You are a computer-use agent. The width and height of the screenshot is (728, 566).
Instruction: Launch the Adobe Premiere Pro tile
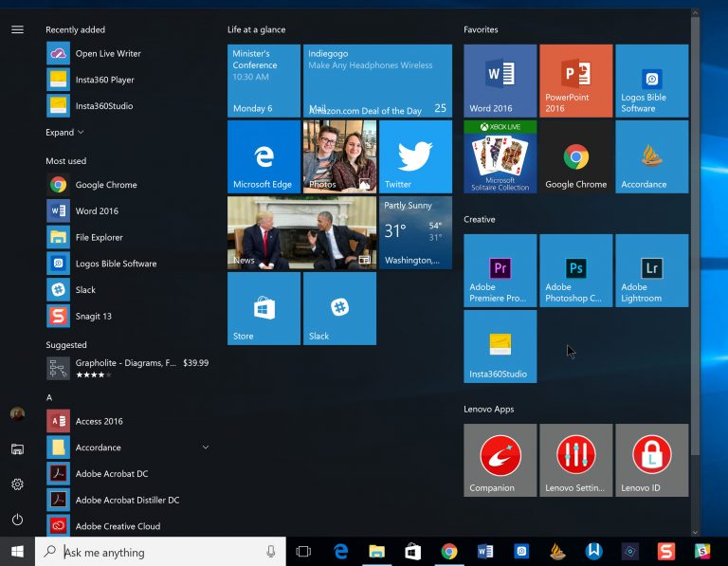pos(500,270)
